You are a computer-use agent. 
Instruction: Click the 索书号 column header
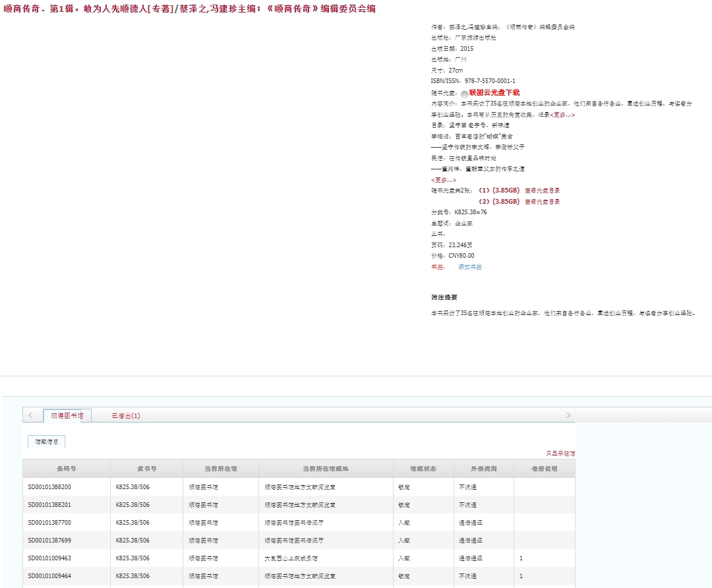[146, 469]
